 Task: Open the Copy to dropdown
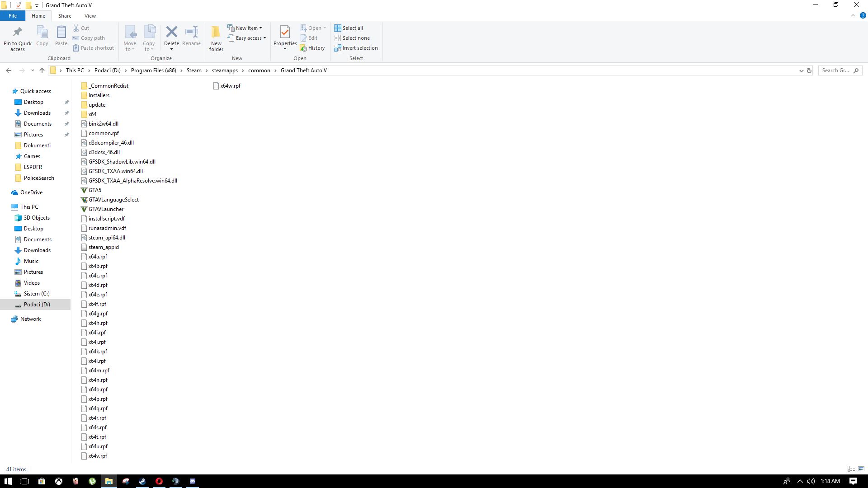(x=149, y=38)
